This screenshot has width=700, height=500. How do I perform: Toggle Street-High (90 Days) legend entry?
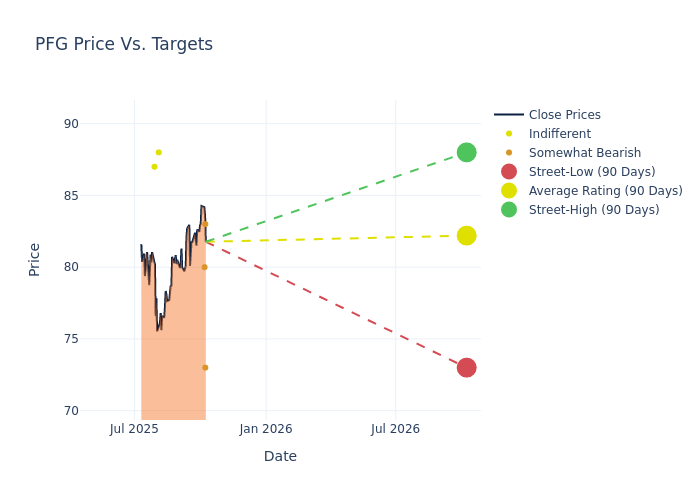[594, 210]
